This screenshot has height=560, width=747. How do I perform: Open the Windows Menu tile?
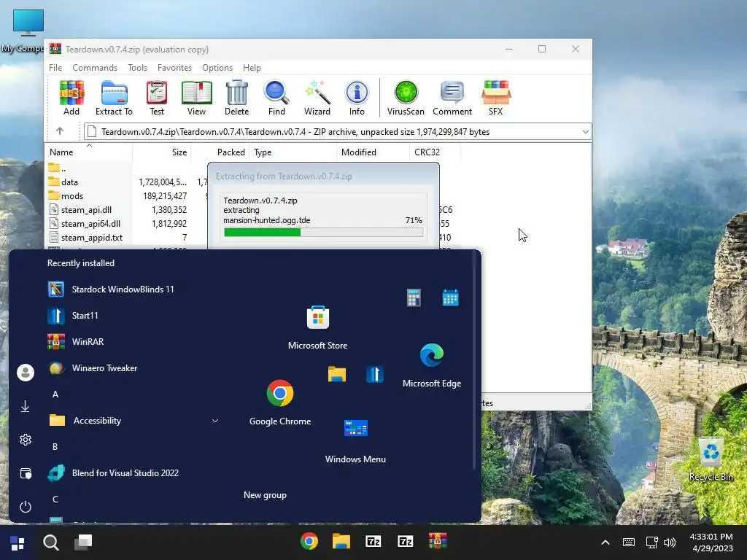pyautogui.click(x=355, y=440)
